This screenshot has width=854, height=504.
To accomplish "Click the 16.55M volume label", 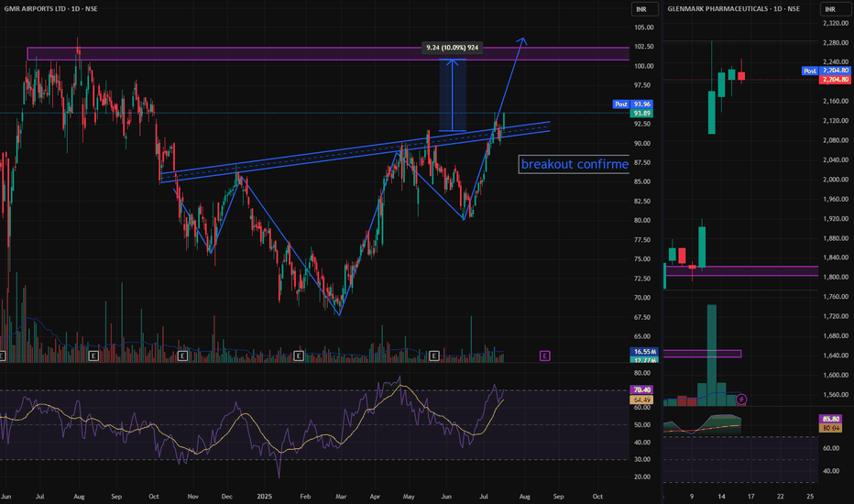I will point(644,352).
